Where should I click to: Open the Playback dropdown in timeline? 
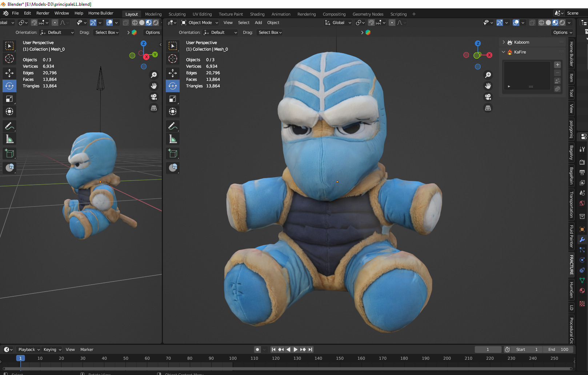[29, 350]
